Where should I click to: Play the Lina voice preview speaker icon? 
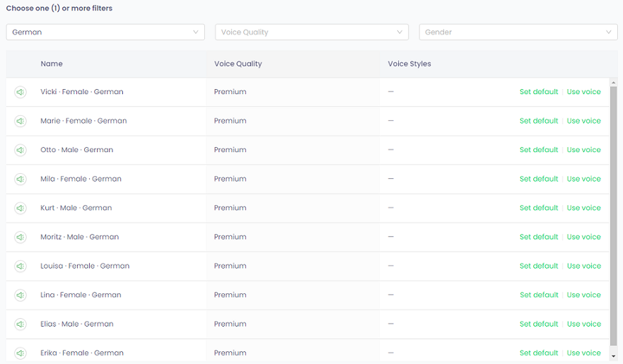pos(21,295)
